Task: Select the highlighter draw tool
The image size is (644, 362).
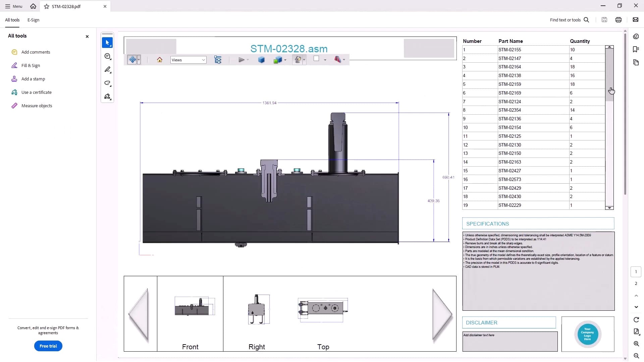Action: pos(107,70)
